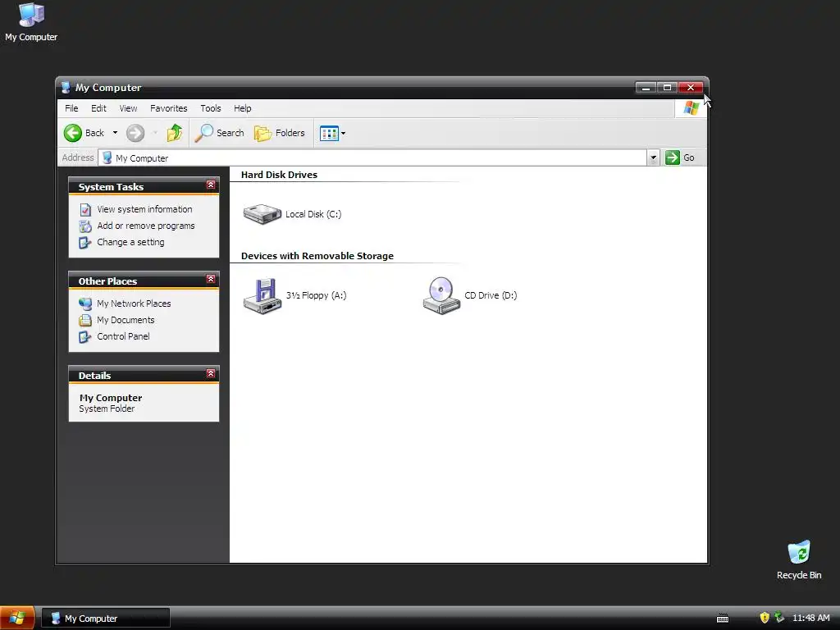Open My Documents link
This screenshot has height=630, width=840.
(x=126, y=320)
